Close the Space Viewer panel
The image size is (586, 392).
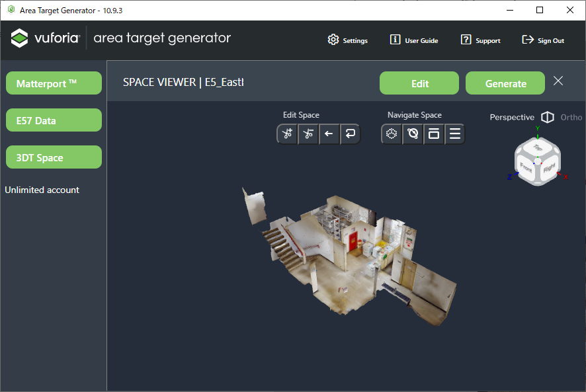click(x=558, y=81)
